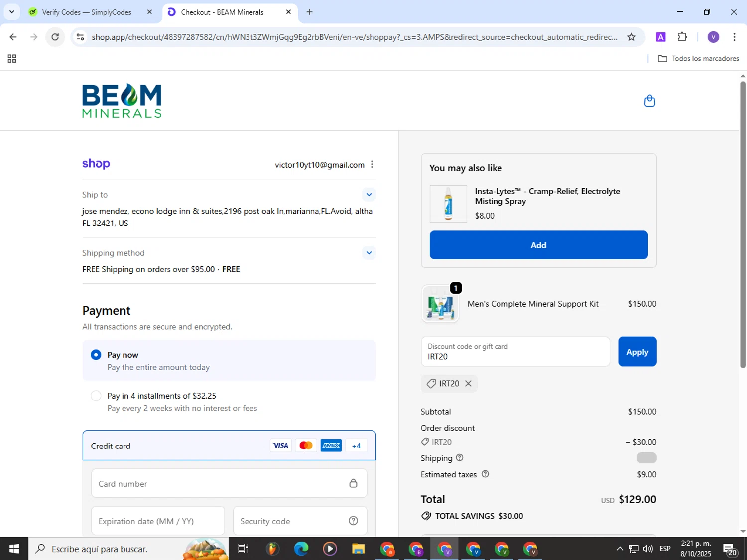
Task: Show the +4 more card types
Action: click(356, 446)
